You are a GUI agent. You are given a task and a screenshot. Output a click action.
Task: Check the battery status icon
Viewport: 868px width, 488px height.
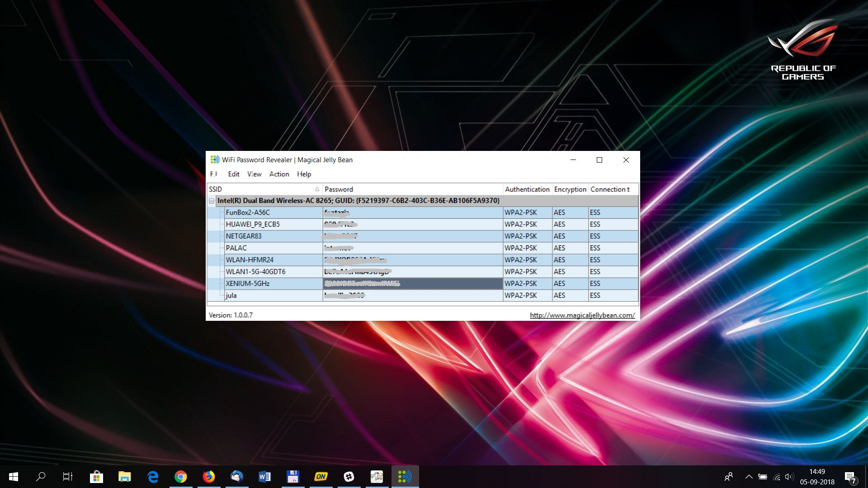point(763,477)
